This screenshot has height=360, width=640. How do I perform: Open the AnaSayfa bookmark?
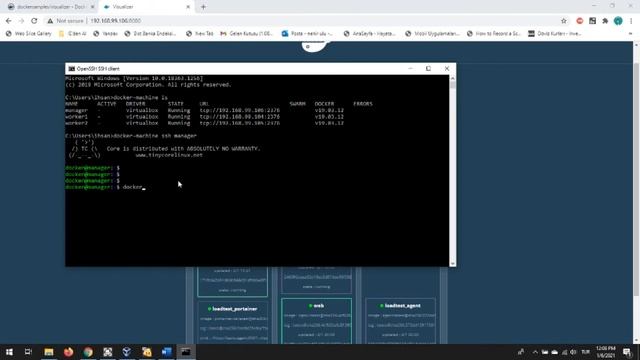(370, 34)
